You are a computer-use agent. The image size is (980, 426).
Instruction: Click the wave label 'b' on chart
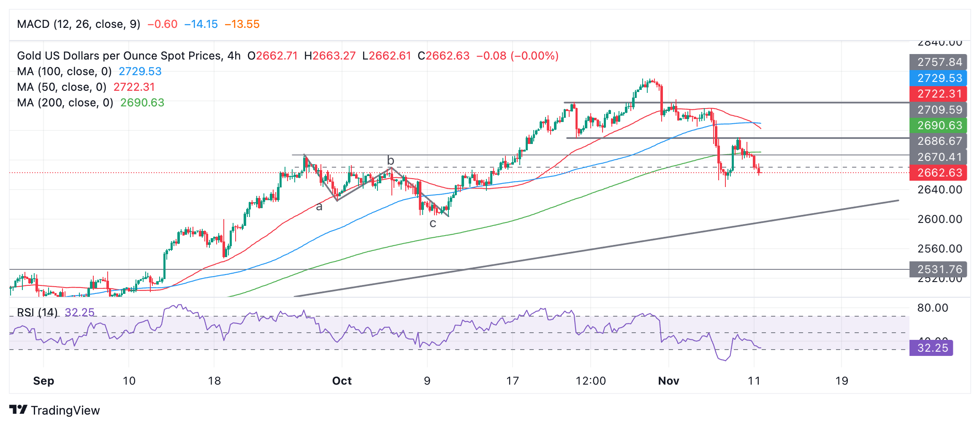tap(391, 160)
